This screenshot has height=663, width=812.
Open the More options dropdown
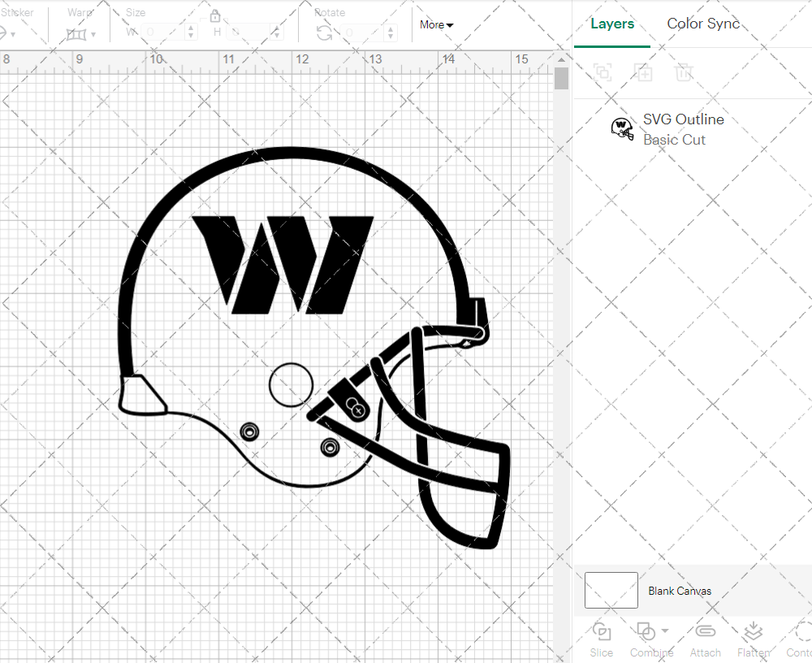coord(436,25)
